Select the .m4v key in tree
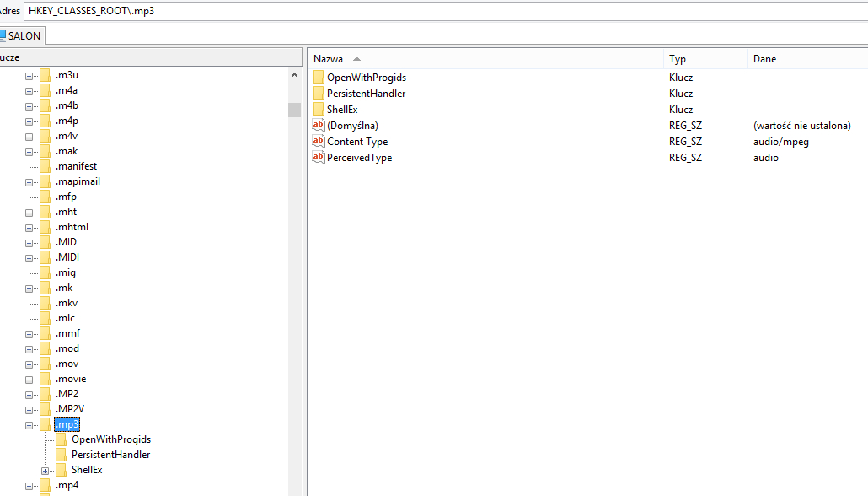Viewport: 868px width, 496px height. click(x=67, y=136)
